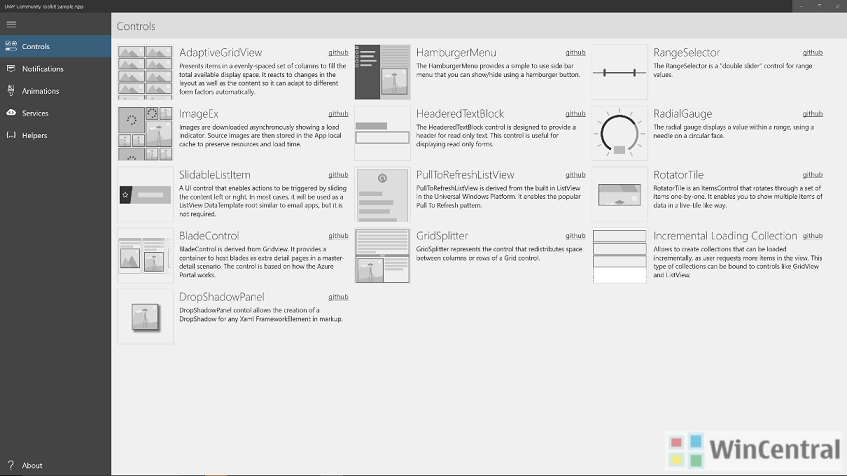Open the BladeControl thumbnail
Viewport: 847px width, 476px height.
(145, 256)
